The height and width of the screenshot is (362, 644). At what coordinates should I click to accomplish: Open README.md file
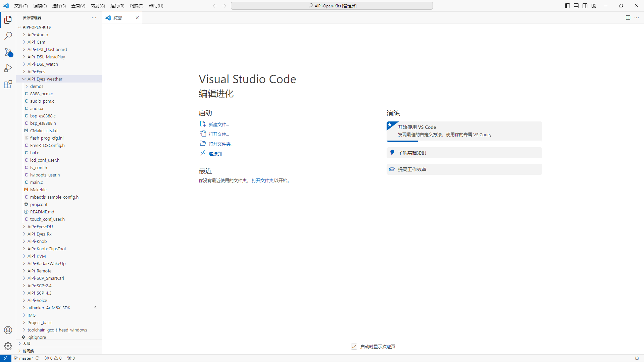click(x=59, y=212)
